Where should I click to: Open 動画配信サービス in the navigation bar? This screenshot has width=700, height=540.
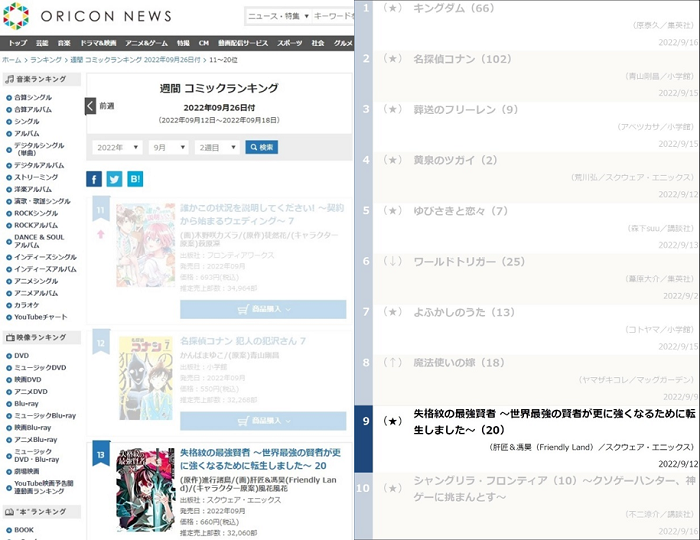click(243, 43)
